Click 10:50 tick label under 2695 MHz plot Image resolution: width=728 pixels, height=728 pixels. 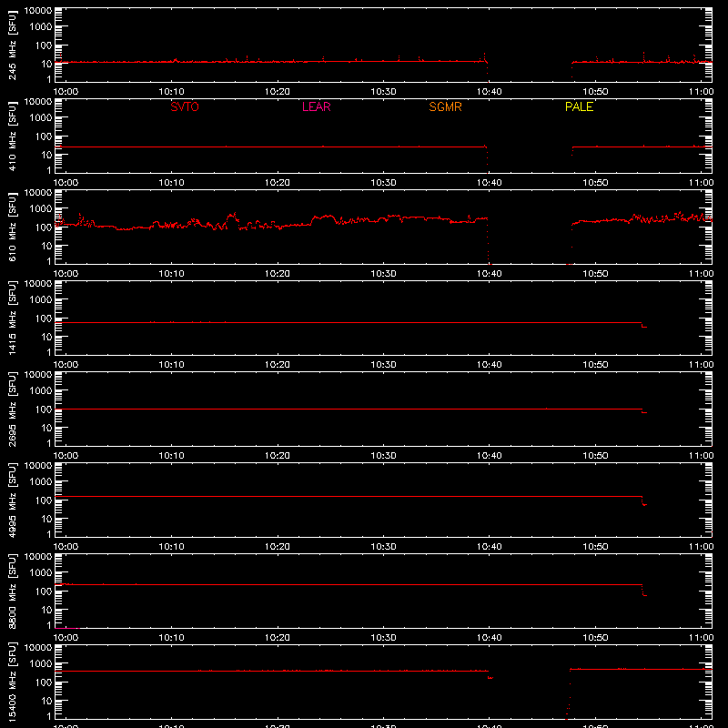click(595, 456)
